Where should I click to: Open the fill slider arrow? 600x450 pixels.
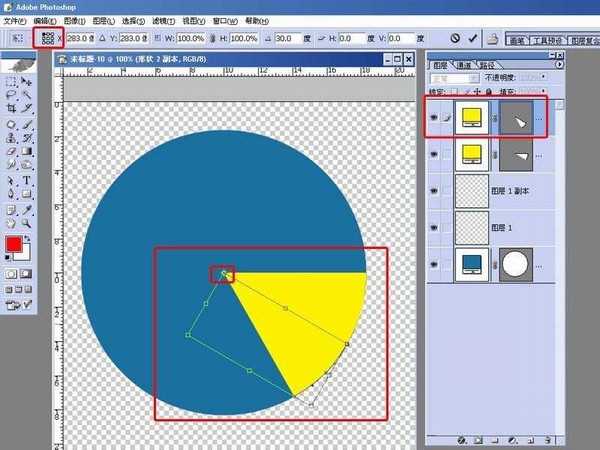tap(543, 91)
